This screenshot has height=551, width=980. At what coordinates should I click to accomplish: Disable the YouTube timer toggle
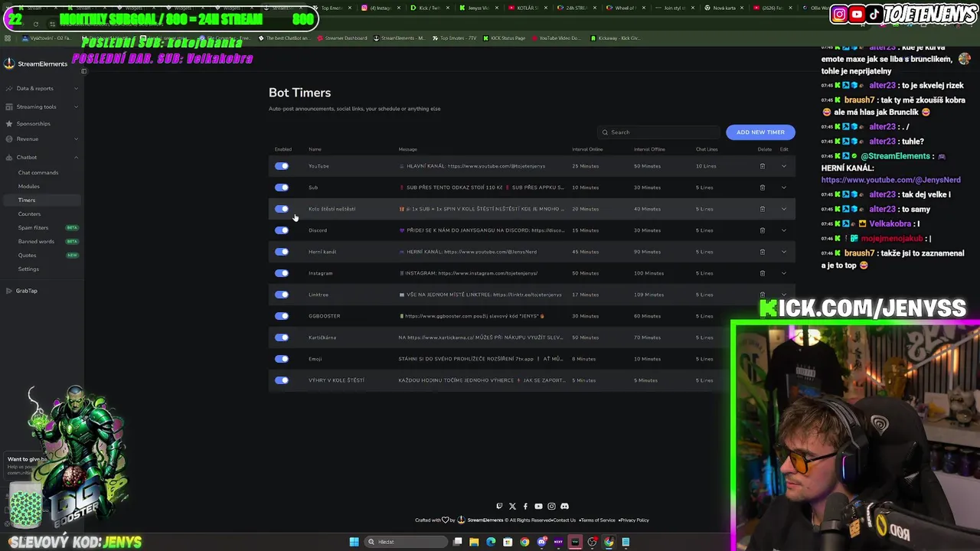(x=282, y=166)
